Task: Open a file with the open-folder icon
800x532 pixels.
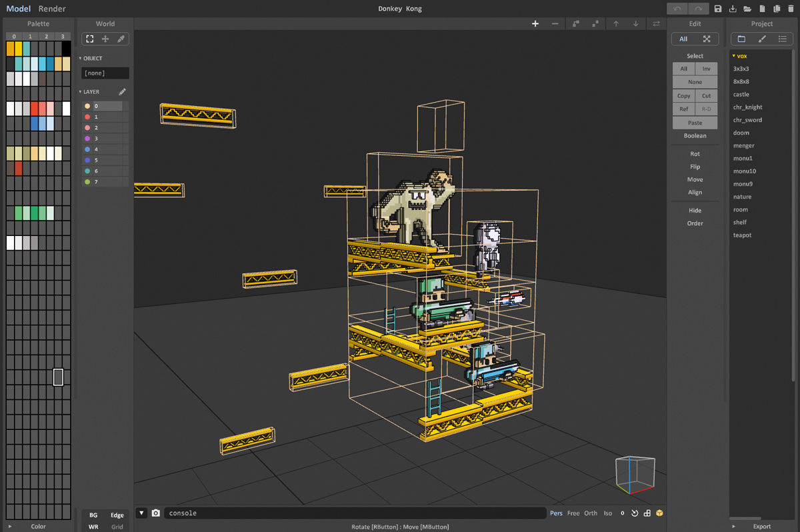Action: point(747,9)
